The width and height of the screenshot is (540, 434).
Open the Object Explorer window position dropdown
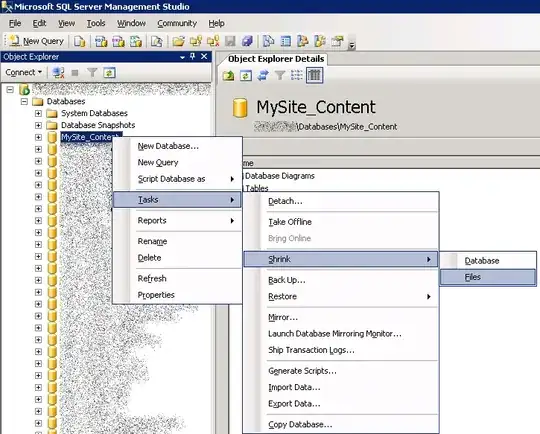(183, 57)
